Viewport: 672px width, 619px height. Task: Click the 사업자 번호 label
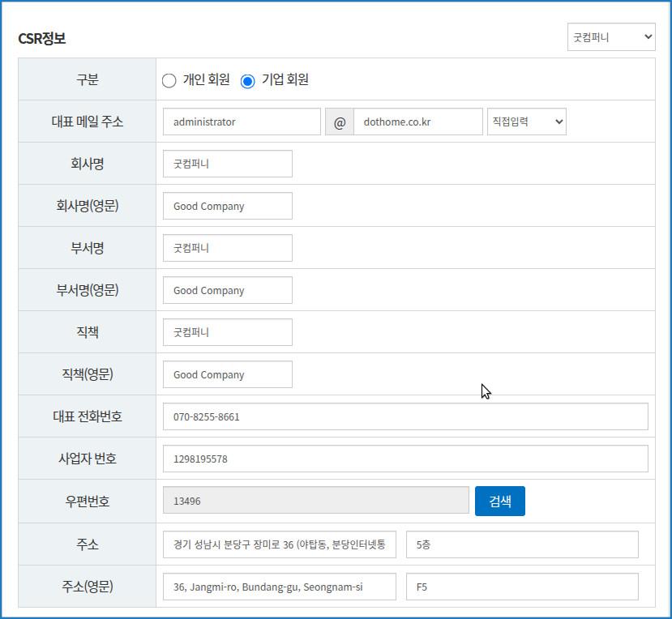88,459
